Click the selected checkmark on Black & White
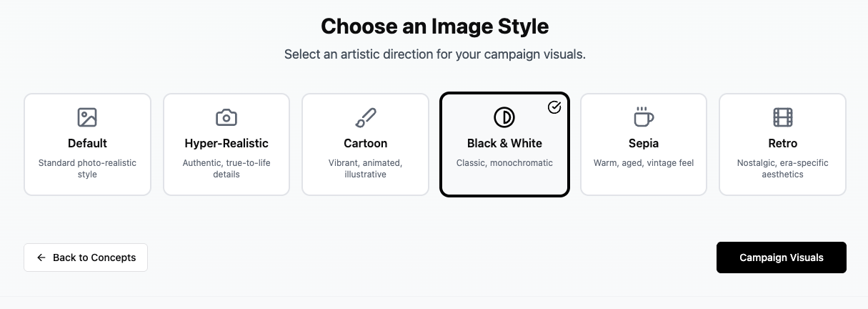Image resolution: width=868 pixels, height=309 pixels. (554, 107)
